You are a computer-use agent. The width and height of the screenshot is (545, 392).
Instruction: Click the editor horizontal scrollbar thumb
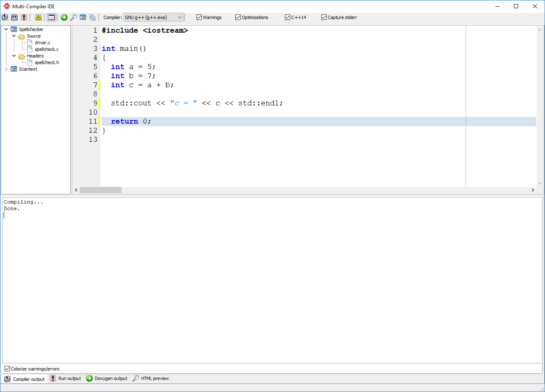click(x=100, y=190)
